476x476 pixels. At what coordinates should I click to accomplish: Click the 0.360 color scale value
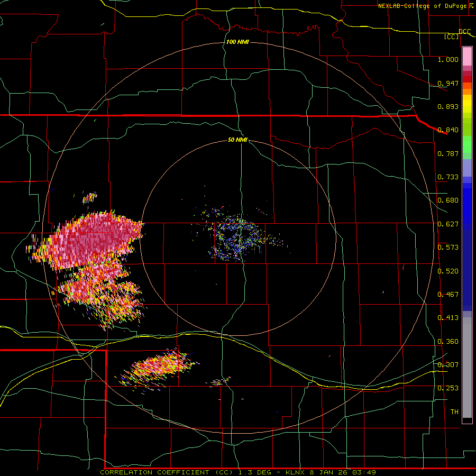click(448, 342)
